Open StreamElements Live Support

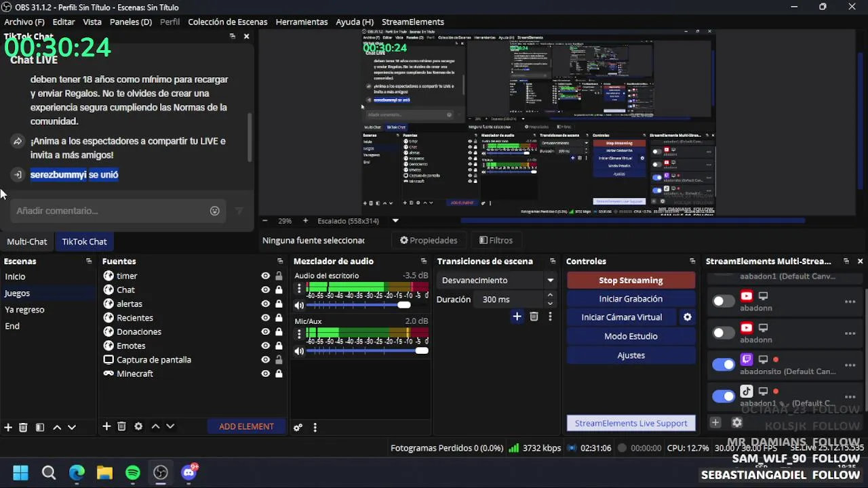[631, 423]
